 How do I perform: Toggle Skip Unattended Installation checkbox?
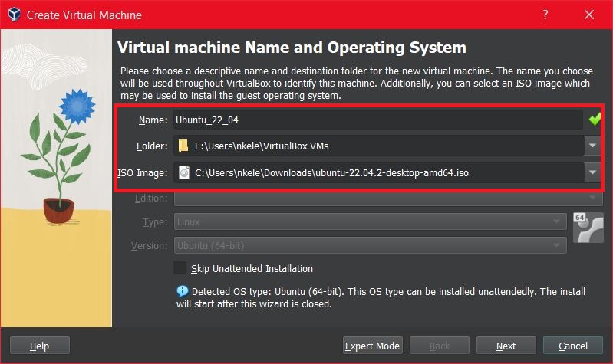coord(180,268)
